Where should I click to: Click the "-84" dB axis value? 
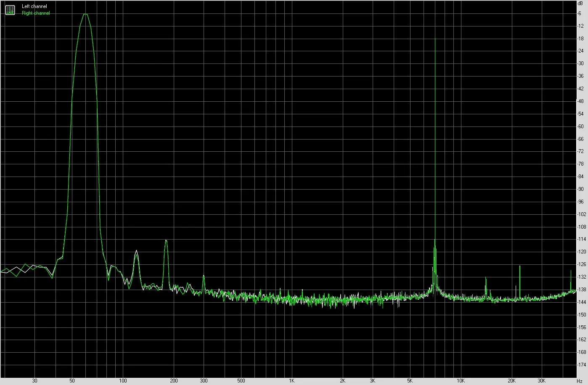(x=581, y=177)
